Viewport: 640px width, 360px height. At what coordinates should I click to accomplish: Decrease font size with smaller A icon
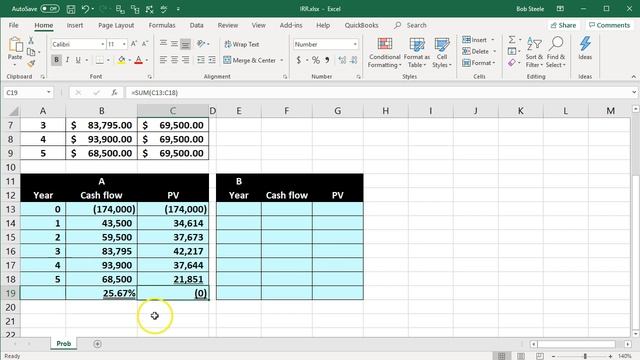145,44
